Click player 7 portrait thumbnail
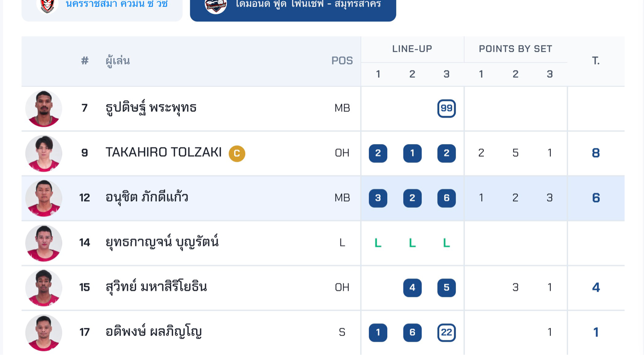Viewport: 644px width, 355px height. pos(43,109)
